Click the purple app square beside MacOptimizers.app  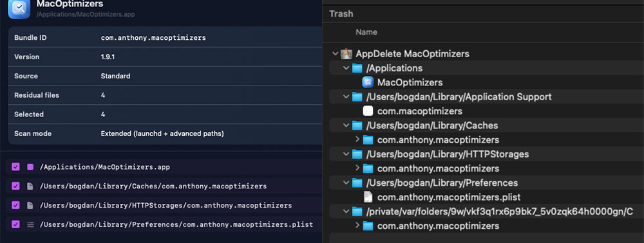[x=30, y=167]
